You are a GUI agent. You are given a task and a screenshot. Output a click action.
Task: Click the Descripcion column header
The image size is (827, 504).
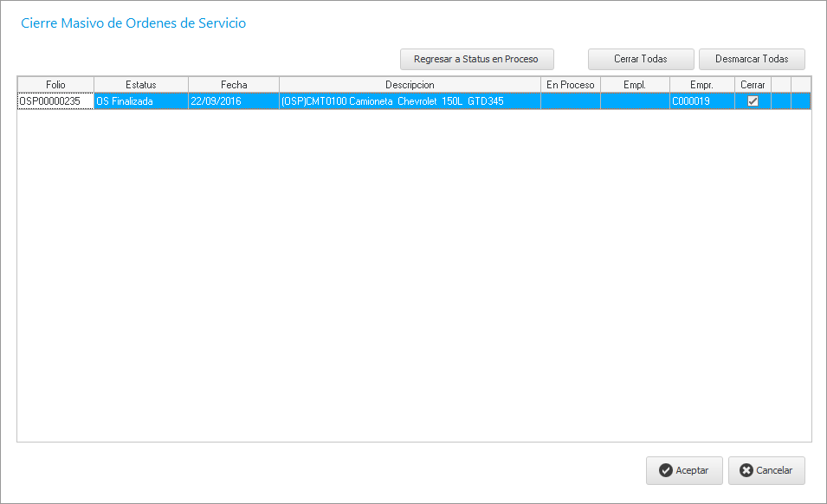[x=410, y=85]
